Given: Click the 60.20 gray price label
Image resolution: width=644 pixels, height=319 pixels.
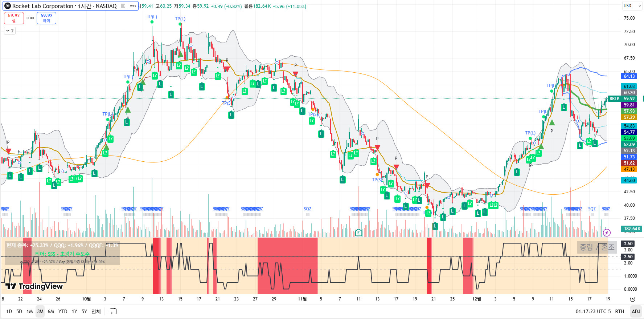Looking at the screenshot, I should (629, 93).
